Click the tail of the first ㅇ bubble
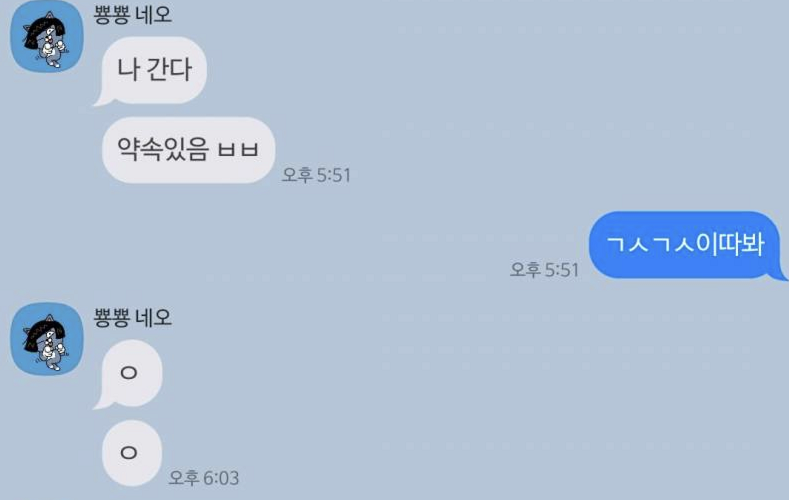This screenshot has width=789, height=500. (102, 402)
